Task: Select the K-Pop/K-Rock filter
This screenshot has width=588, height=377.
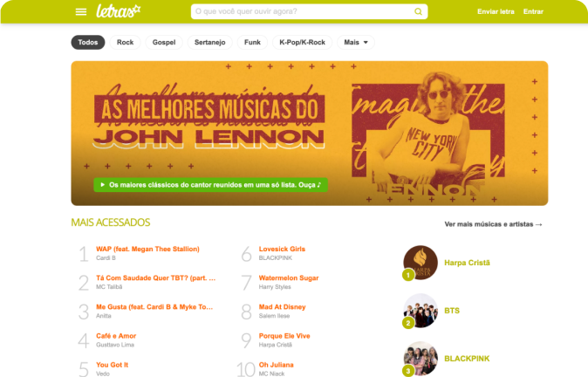Action: point(302,43)
